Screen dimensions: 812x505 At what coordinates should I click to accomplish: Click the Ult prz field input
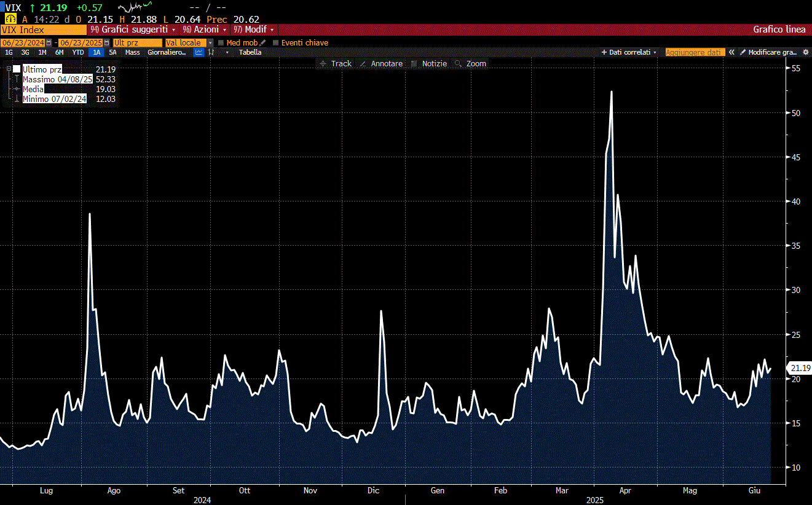(137, 42)
